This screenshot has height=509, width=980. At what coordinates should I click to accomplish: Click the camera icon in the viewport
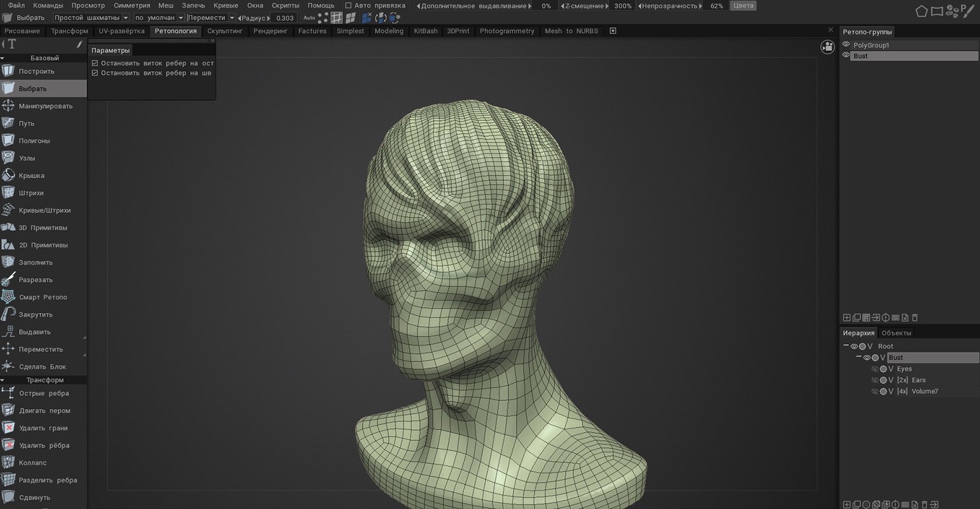pyautogui.click(x=827, y=46)
